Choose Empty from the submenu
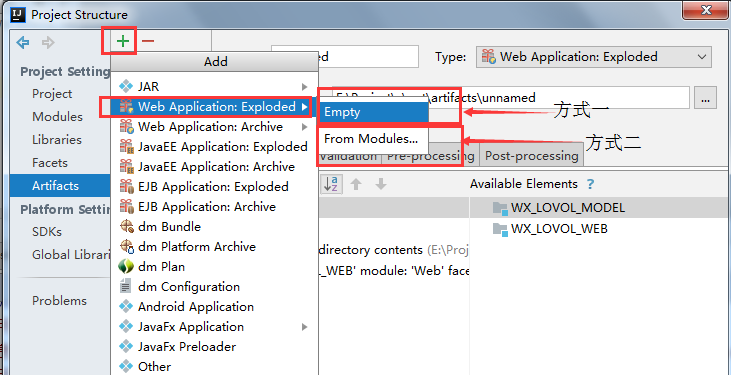The width and height of the screenshot is (731, 375). point(373,112)
